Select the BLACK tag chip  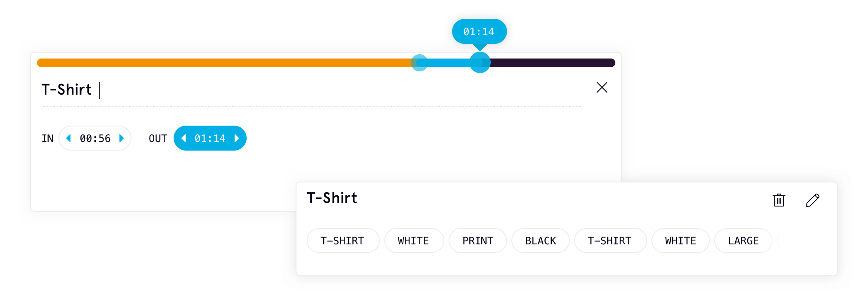pos(540,240)
